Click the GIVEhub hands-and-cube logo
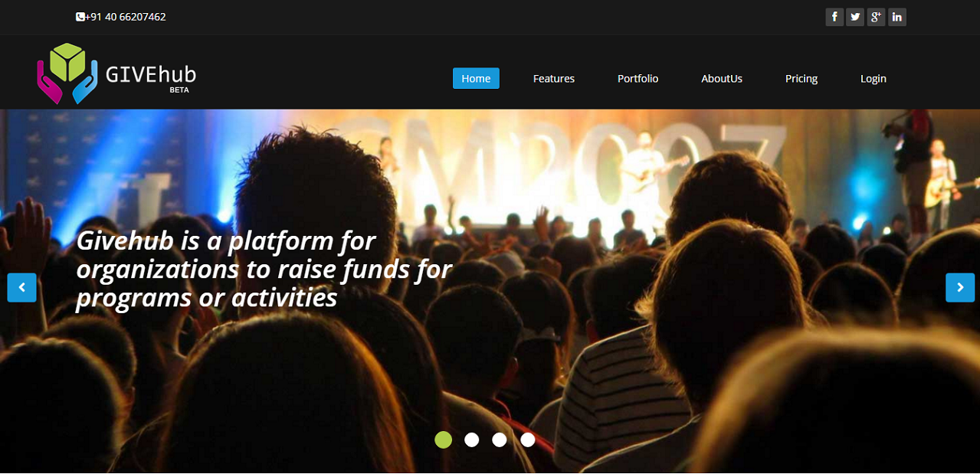Image resolution: width=980 pixels, height=474 pixels. 67,74
